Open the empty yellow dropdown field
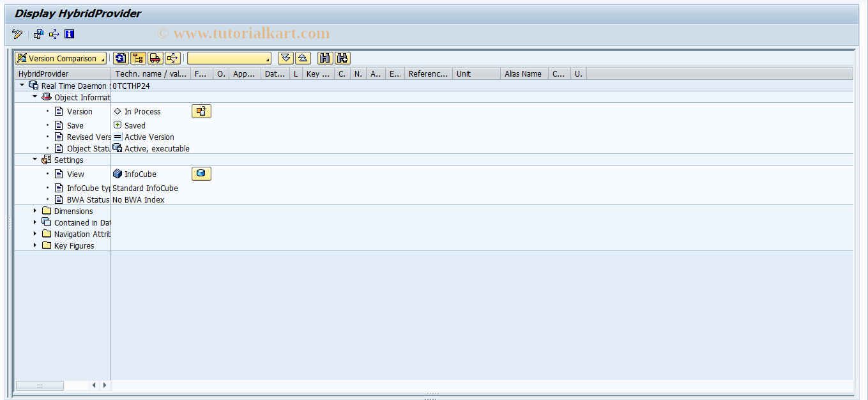This screenshot has width=868, height=400. click(229, 58)
